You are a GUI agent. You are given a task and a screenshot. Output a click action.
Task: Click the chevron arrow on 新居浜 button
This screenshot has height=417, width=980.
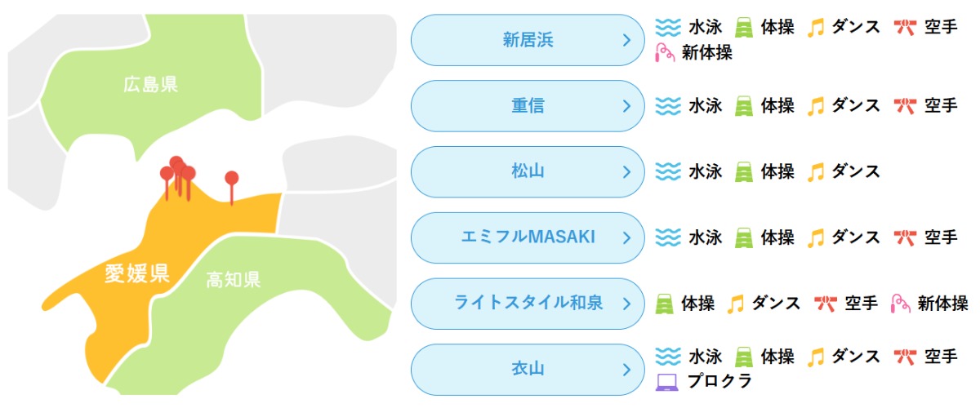[x=626, y=40]
